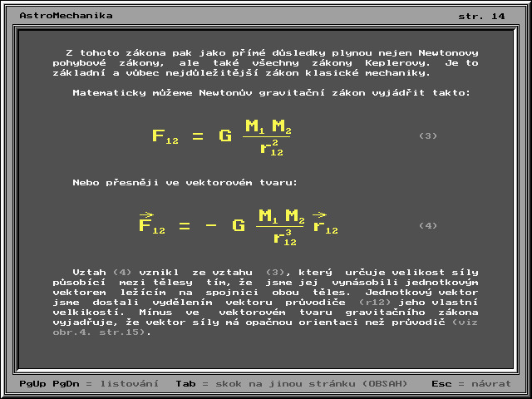Click the (r12) reference in the paragraph

[x=375, y=303]
